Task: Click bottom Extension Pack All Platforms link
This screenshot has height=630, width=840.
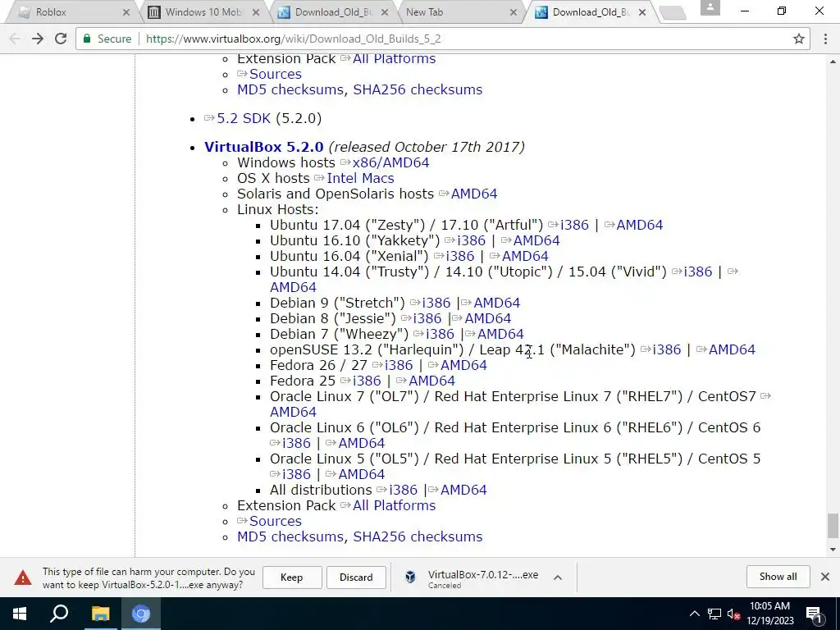Action: click(x=394, y=504)
